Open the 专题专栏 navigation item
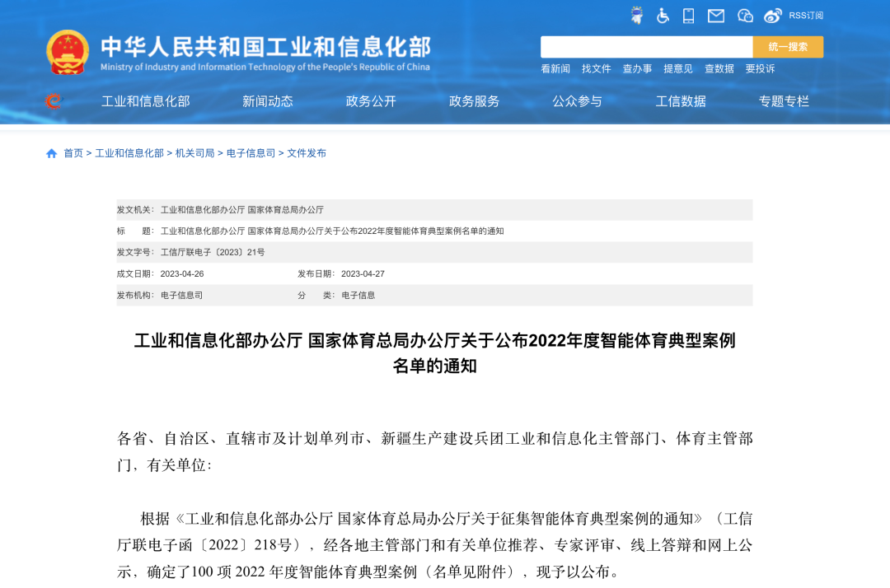This screenshot has width=890, height=588. (x=784, y=101)
